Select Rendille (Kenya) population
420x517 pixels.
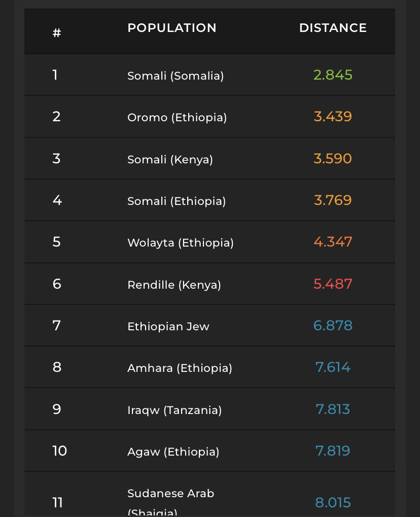coord(174,285)
